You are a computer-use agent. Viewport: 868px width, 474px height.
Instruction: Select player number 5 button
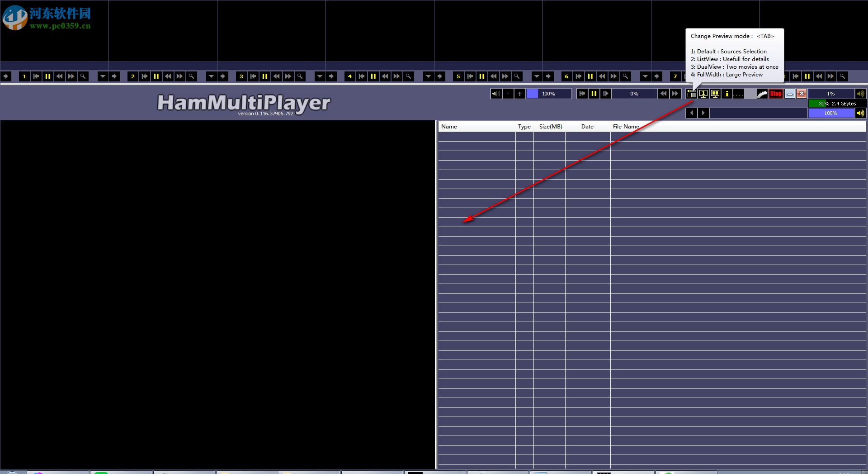(x=458, y=76)
